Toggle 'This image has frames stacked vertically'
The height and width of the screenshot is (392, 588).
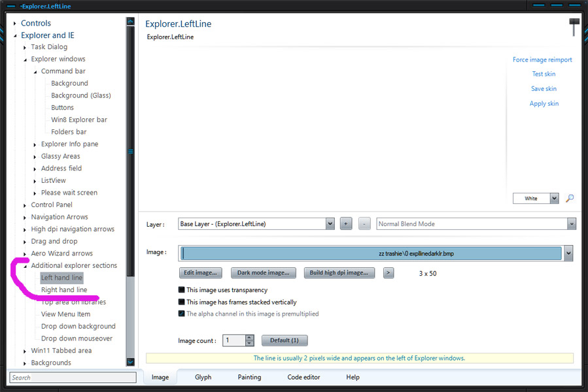pyautogui.click(x=182, y=302)
